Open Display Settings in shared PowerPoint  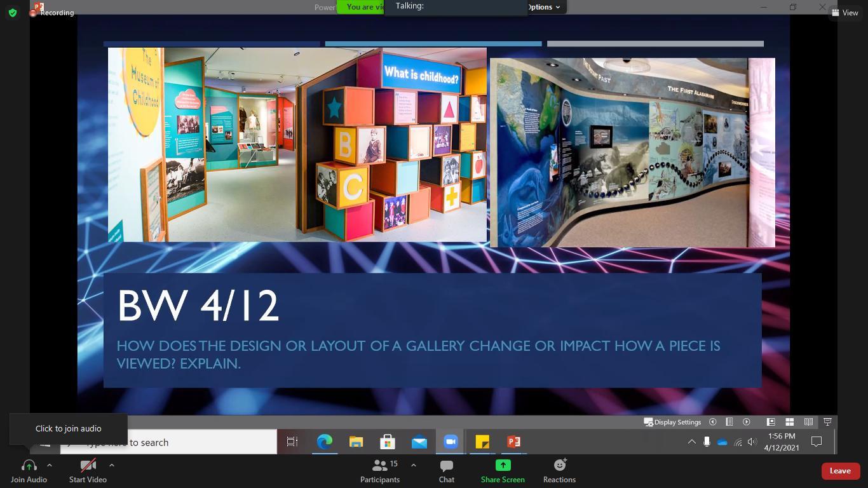(672, 422)
